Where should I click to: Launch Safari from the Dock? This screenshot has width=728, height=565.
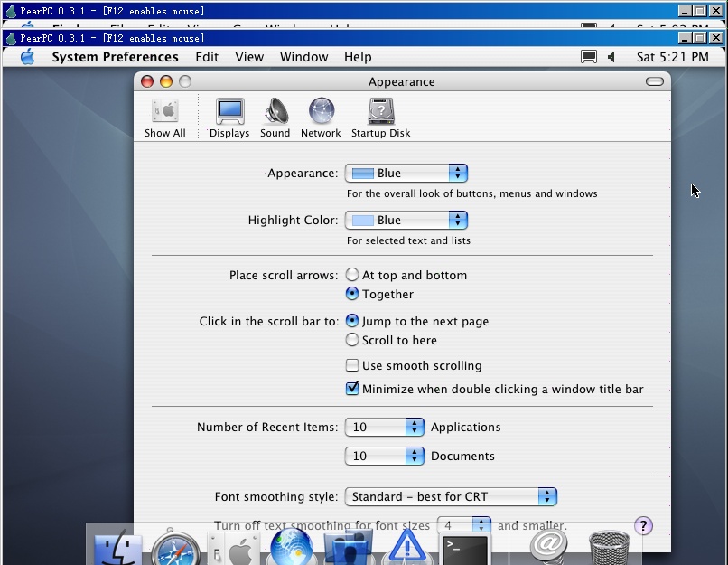175,548
